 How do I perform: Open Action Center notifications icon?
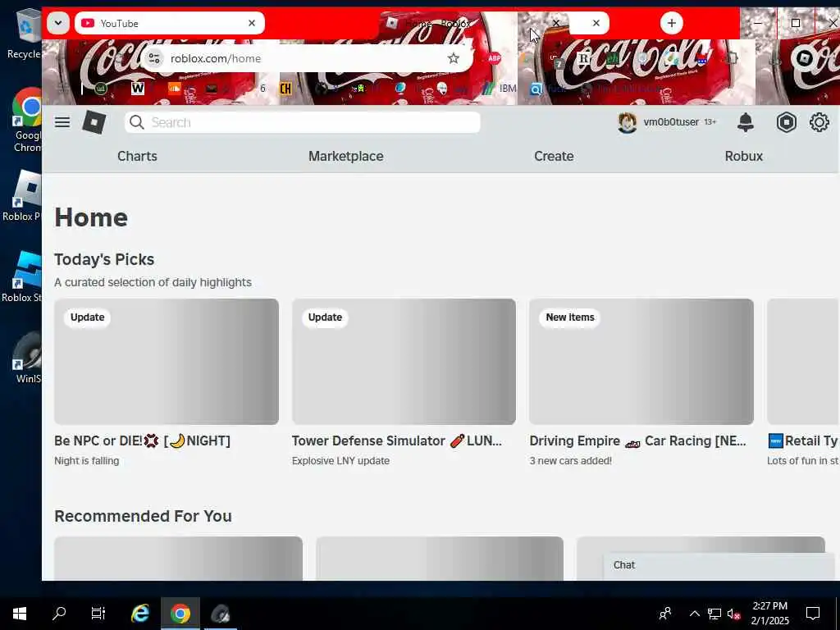point(813,614)
